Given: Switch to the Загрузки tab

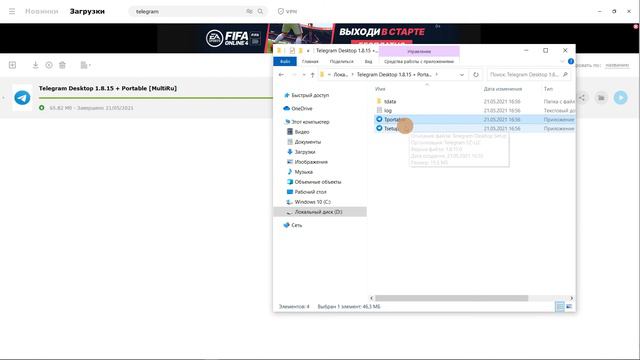Looking at the screenshot, I should [87, 11].
